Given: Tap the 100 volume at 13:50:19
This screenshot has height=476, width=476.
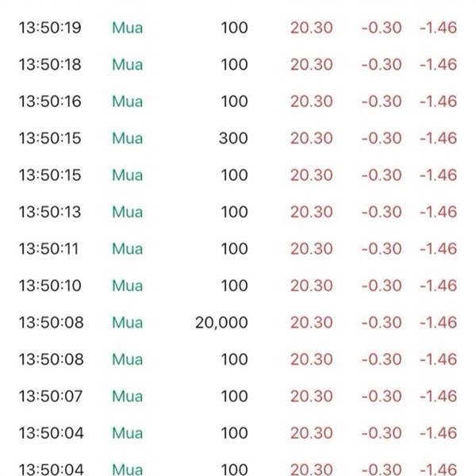Looking at the screenshot, I should click(234, 28).
